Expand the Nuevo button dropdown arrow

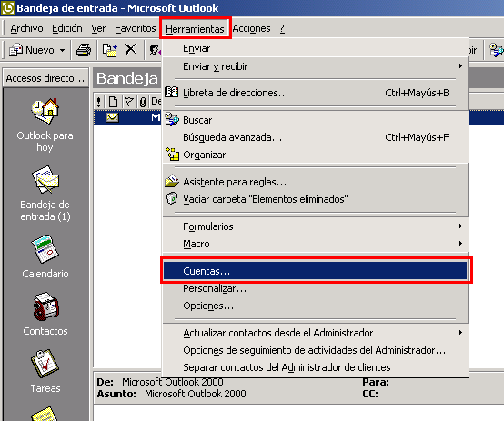(x=62, y=50)
